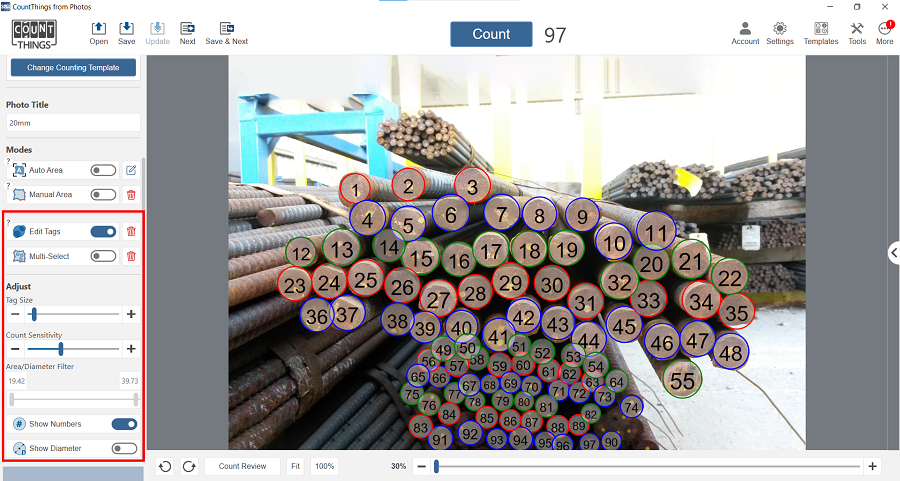Disable the Edit Tags toggle
Screen dimensions: 900x481
[103, 232]
